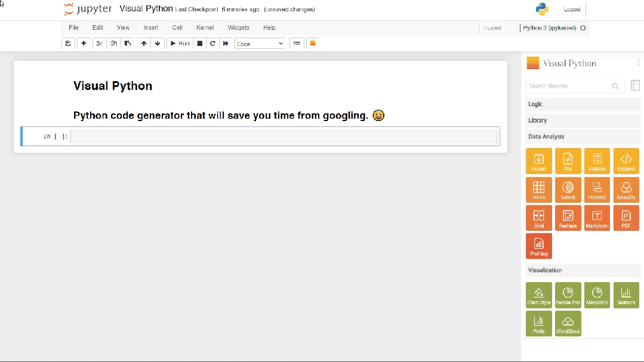Paste cells below using the toolbar icon

(128, 44)
